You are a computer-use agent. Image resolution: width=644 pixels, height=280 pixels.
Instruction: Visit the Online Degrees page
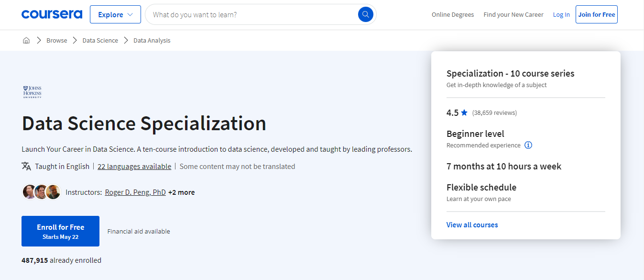click(x=452, y=15)
